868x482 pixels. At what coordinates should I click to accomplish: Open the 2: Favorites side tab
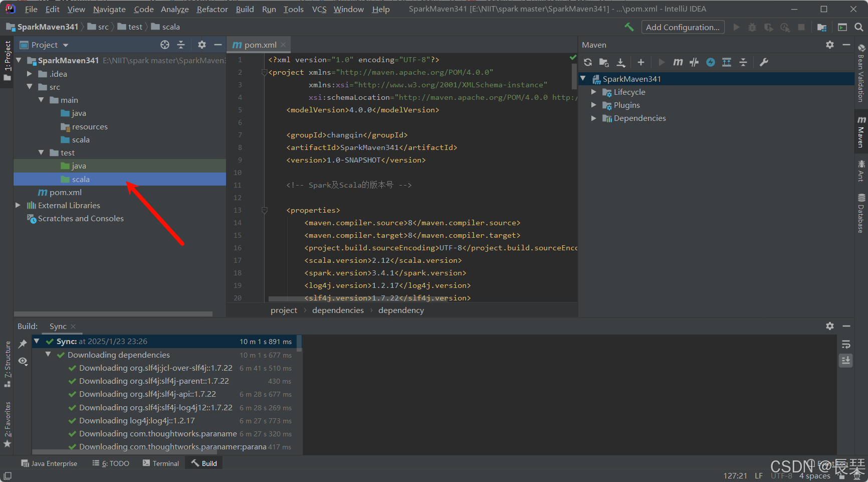pyautogui.click(x=8, y=424)
